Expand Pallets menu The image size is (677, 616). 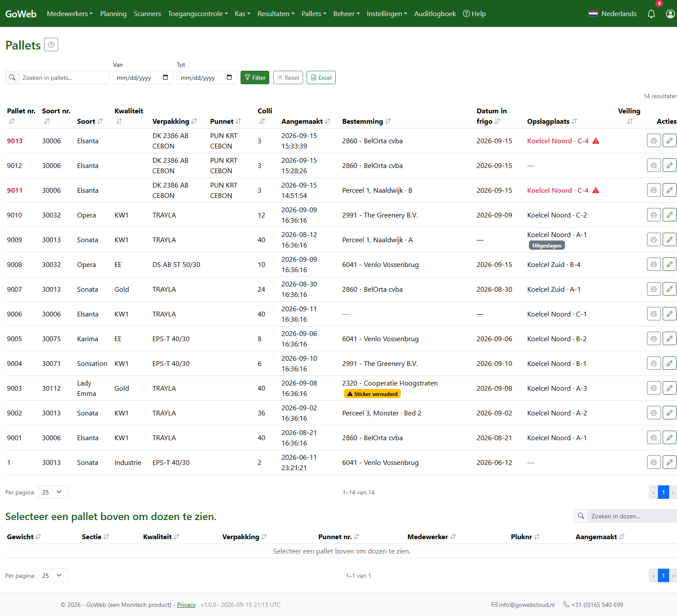pyautogui.click(x=314, y=14)
